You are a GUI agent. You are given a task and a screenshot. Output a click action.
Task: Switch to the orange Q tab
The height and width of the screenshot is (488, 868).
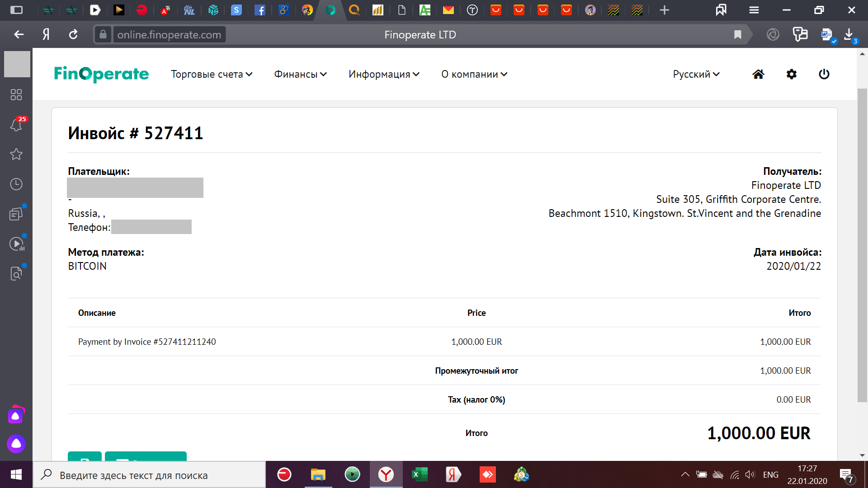(354, 10)
